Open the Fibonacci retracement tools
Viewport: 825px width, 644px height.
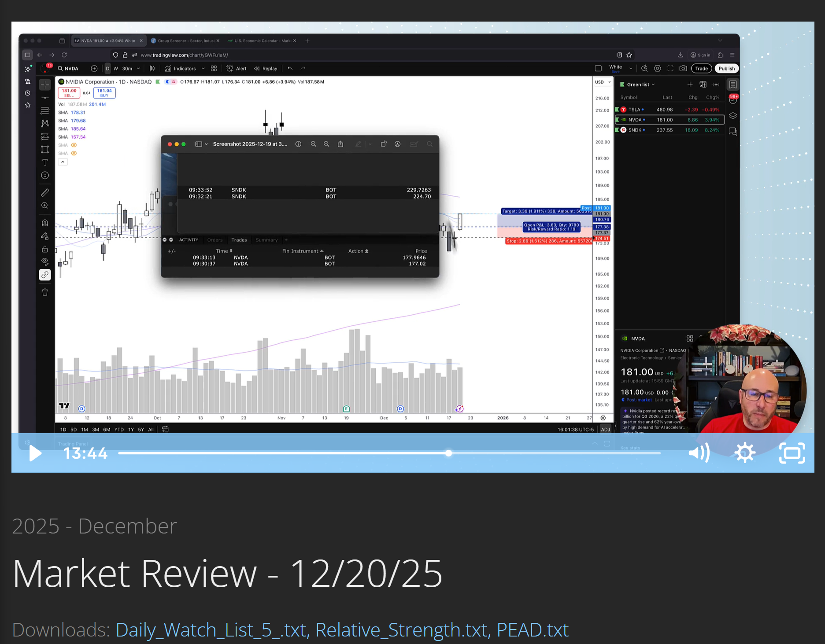click(x=45, y=110)
